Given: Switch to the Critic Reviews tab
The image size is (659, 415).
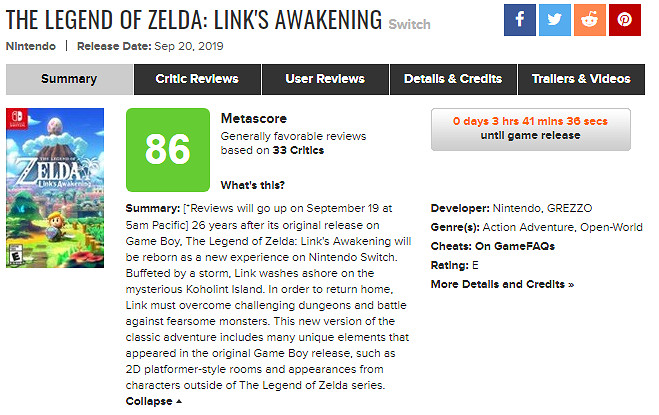Looking at the screenshot, I should point(197,79).
